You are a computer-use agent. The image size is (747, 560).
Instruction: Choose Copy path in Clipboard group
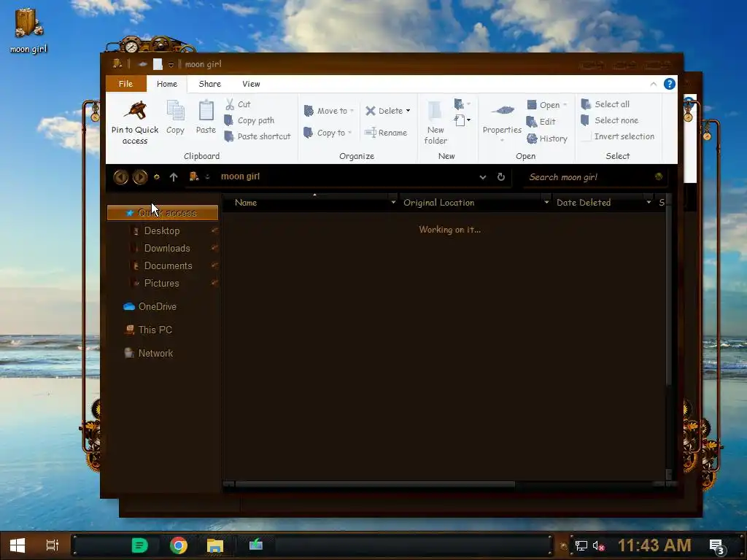tap(249, 120)
